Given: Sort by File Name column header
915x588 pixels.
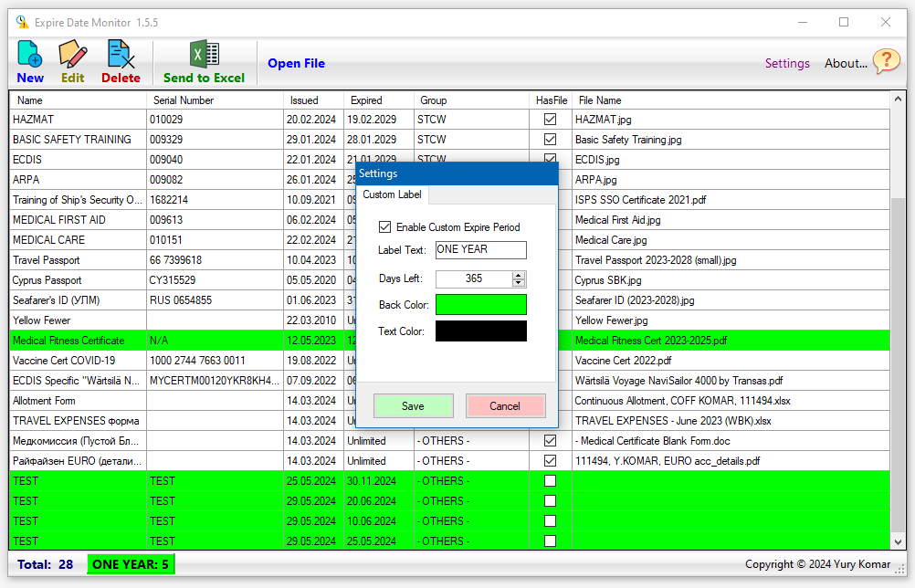Looking at the screenshot, I should [731, 100].
